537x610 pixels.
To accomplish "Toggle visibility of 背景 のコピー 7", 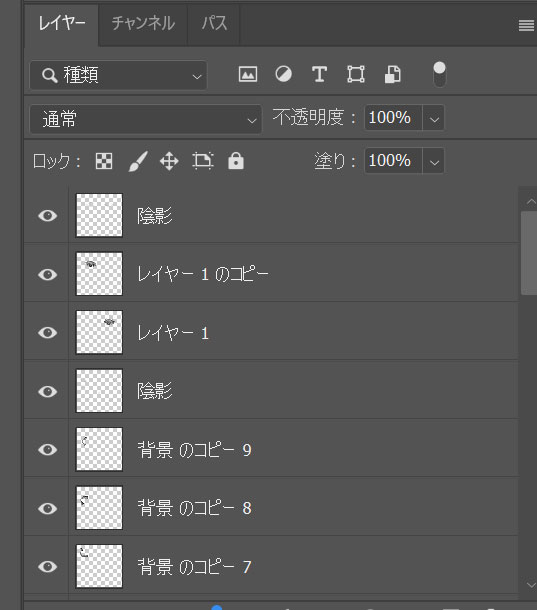I will pos(47,567).
